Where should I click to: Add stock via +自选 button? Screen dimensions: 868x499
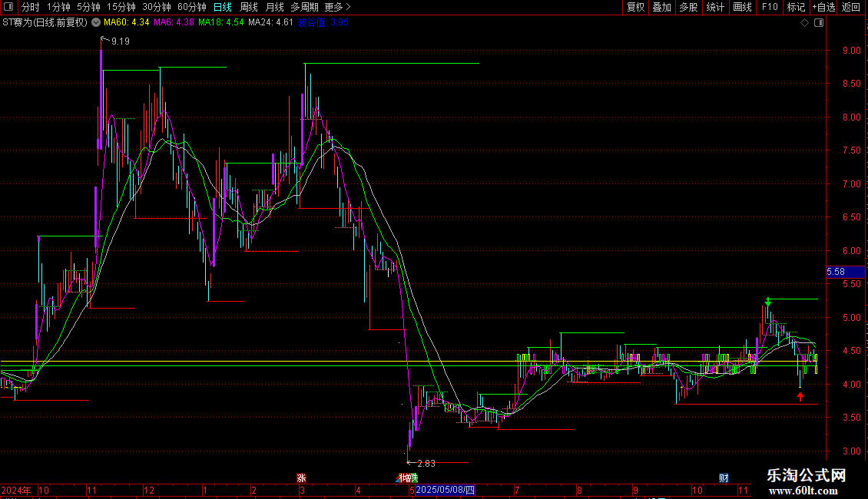[x=823, y=7]
